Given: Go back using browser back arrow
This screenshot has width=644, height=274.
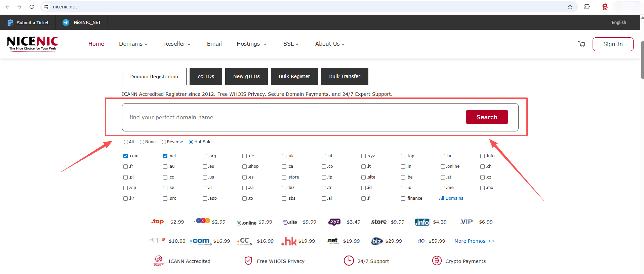Looking at the screenshot, I should click(7, 7).
